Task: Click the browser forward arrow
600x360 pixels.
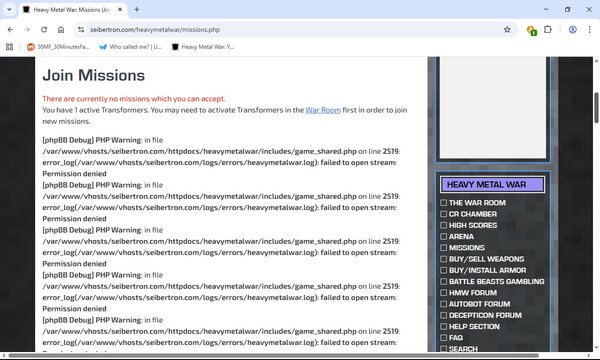Action: 27,29
